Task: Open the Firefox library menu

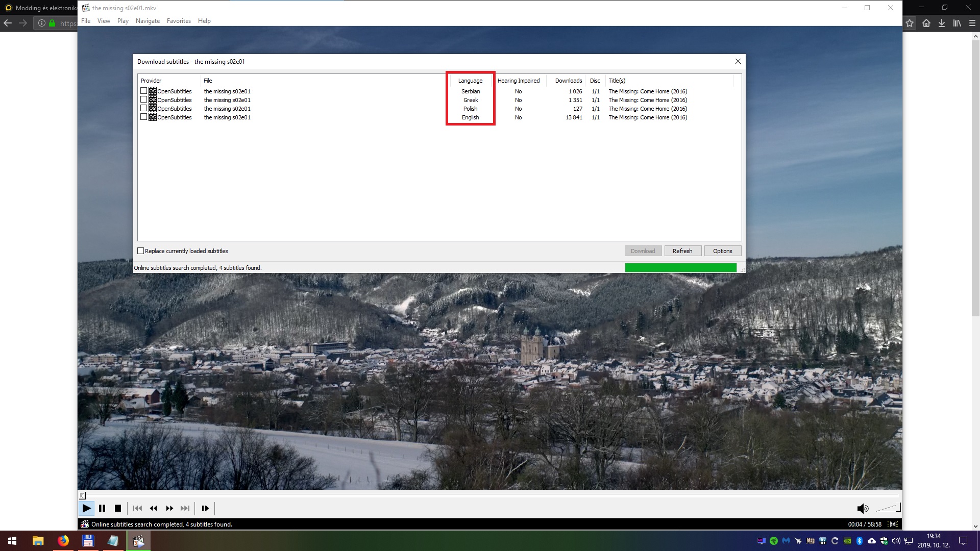Action: [x=957, y=22]
